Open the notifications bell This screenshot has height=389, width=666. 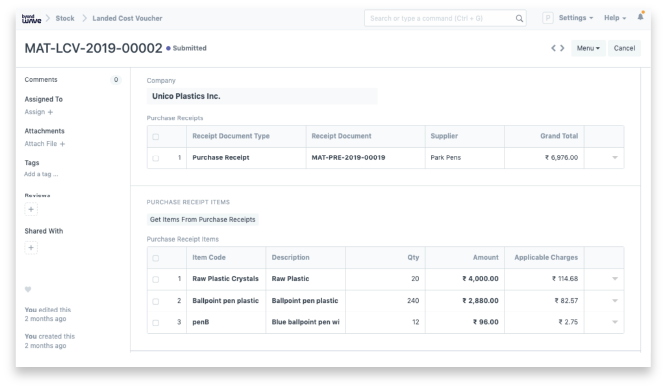640,17
